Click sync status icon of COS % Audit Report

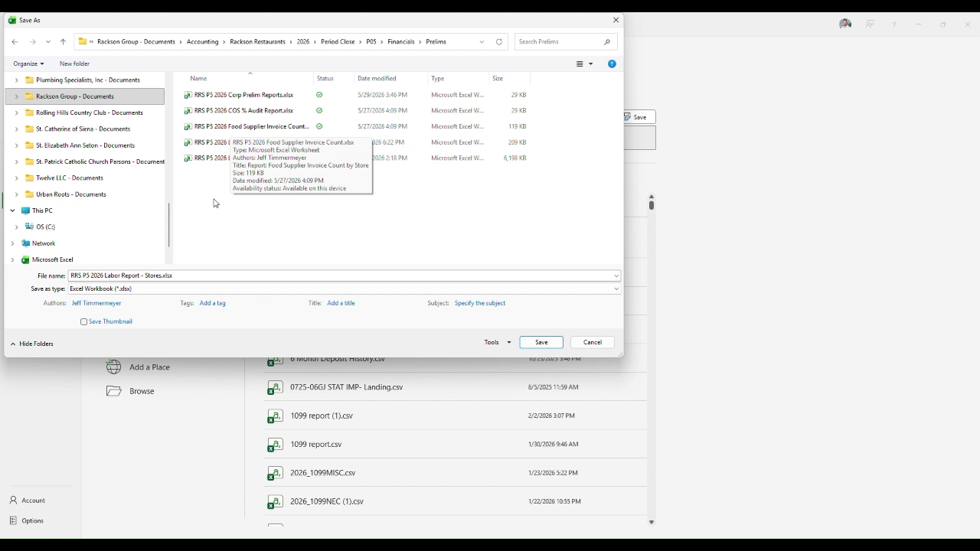pos(319,111)
